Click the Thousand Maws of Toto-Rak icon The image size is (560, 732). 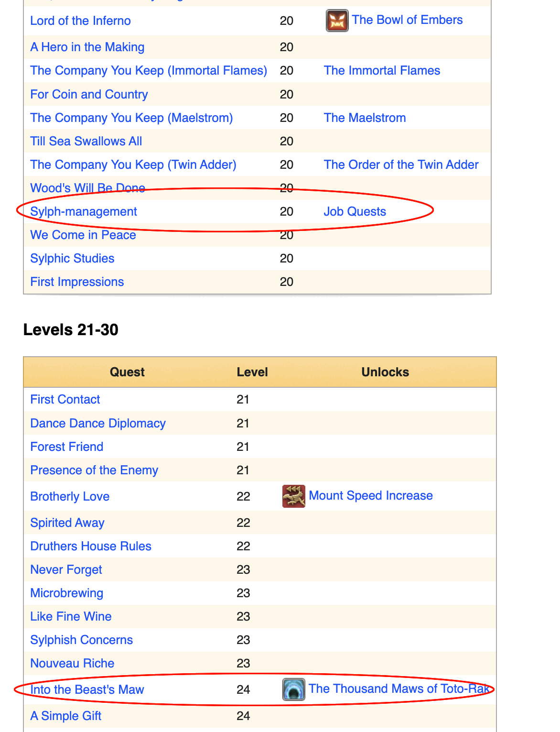[294, 689]
